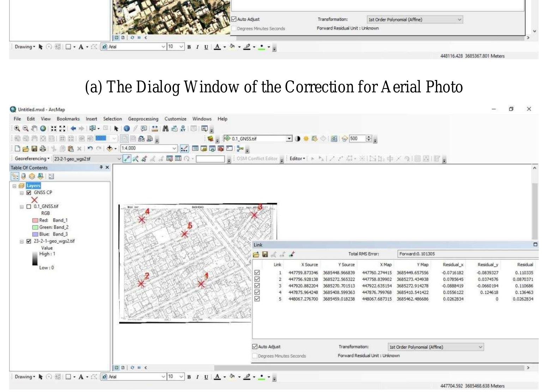Uncheck link 3 in link table
The image size is (543, 392).
pyautogui.click(x=257, y=286)
